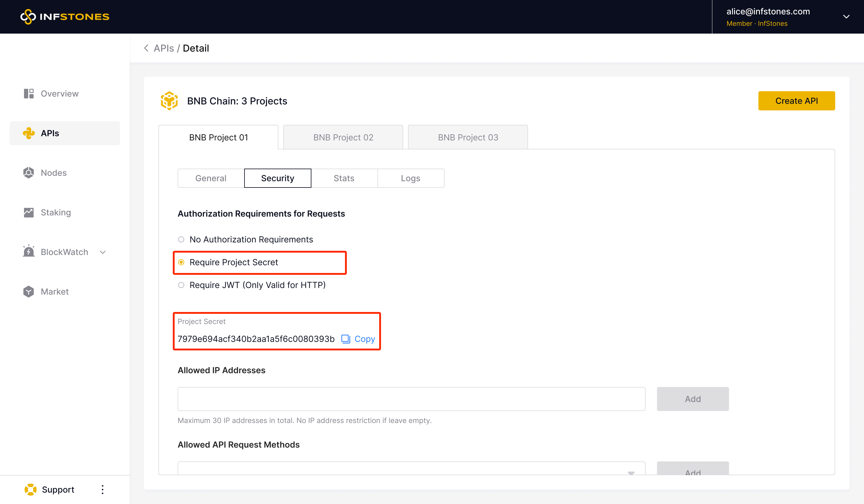Open the Stats tab
Image resolution: width=864 pixels, height=504 pixels.
[x=344, y=178]
